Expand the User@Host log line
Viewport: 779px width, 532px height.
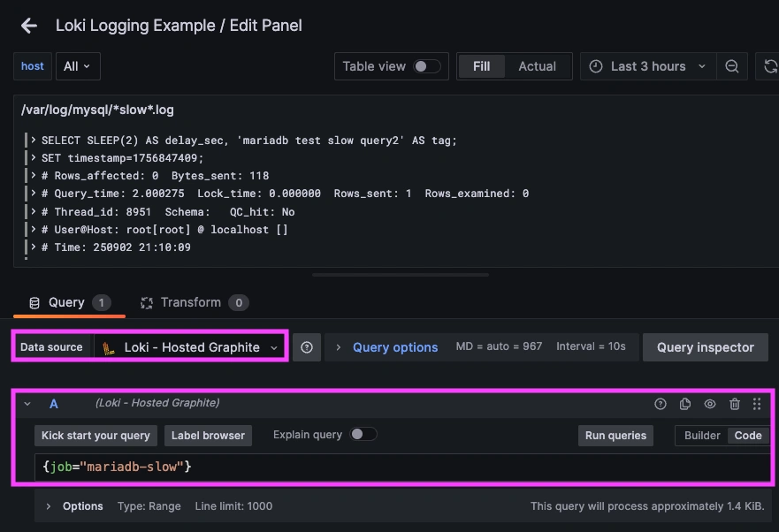coord(34,230)
